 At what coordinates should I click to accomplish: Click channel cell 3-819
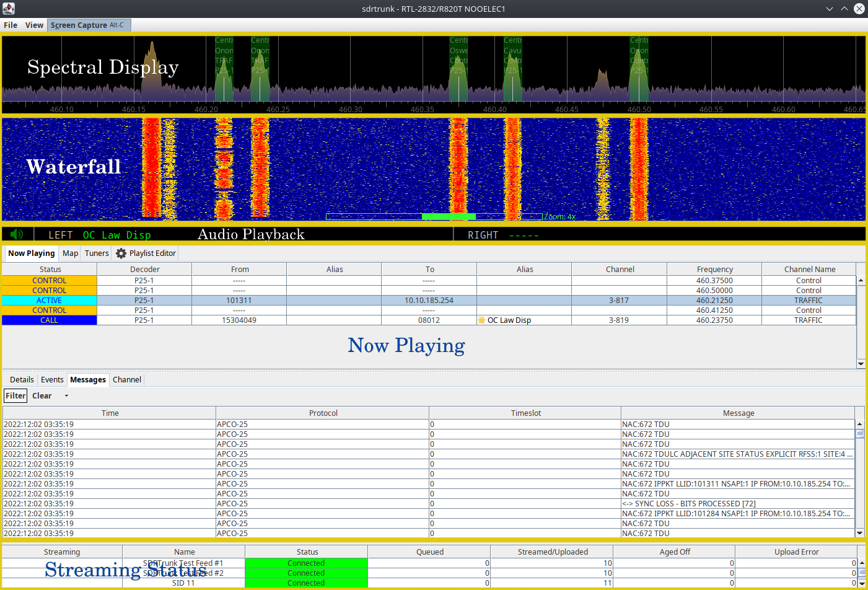point(619,320)
